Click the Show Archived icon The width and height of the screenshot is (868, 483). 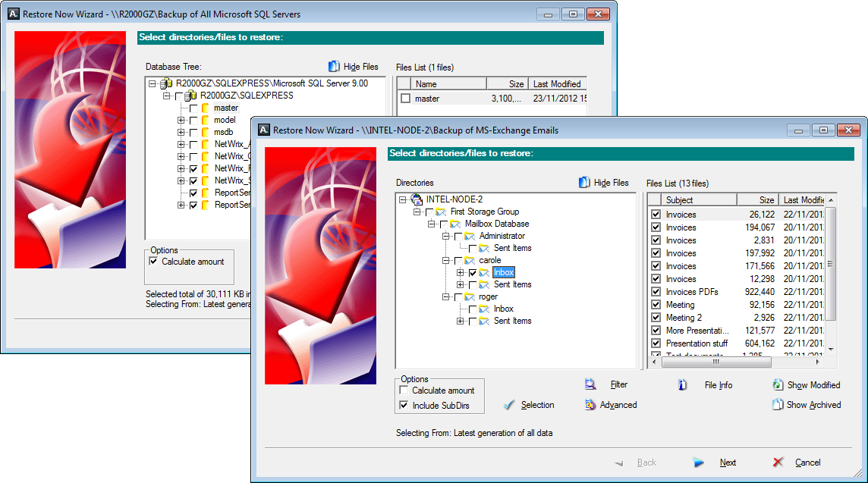pyautogui.click(x=778, y=404)
